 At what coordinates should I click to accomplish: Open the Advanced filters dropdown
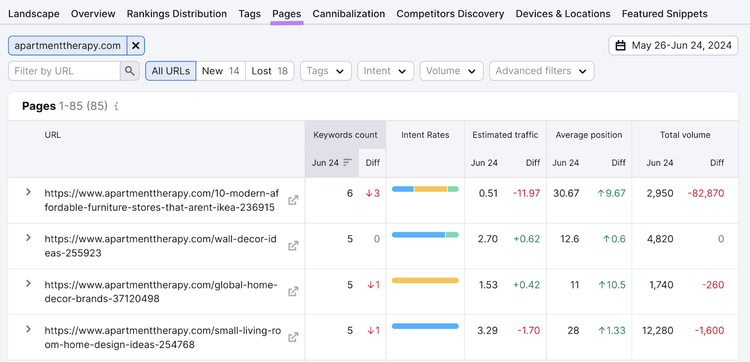tap(541, 71)
